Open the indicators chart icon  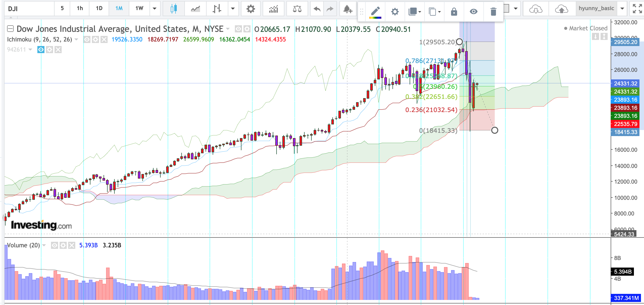click(x=273, y=9)
